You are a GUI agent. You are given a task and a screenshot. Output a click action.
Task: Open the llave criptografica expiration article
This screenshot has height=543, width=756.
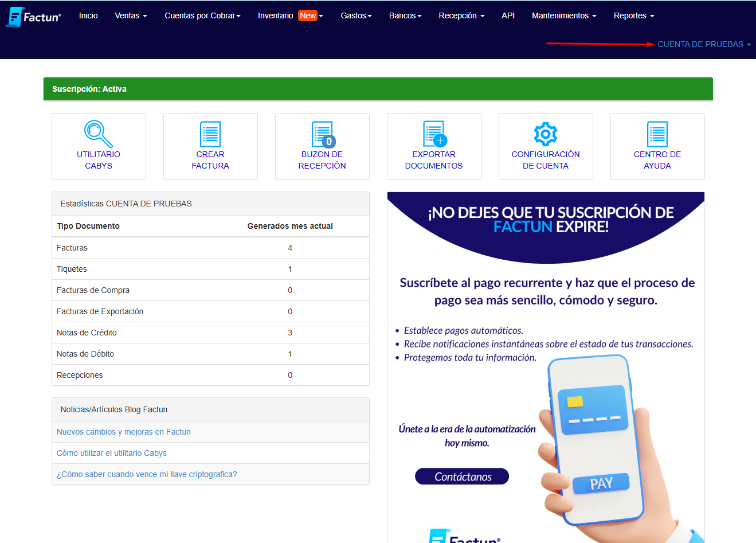click(x=147, y=474)
